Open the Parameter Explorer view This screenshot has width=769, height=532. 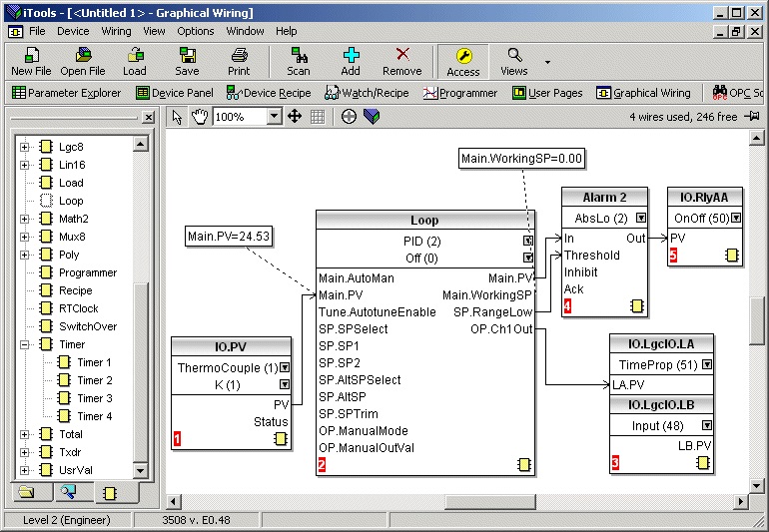coord(66,93)
